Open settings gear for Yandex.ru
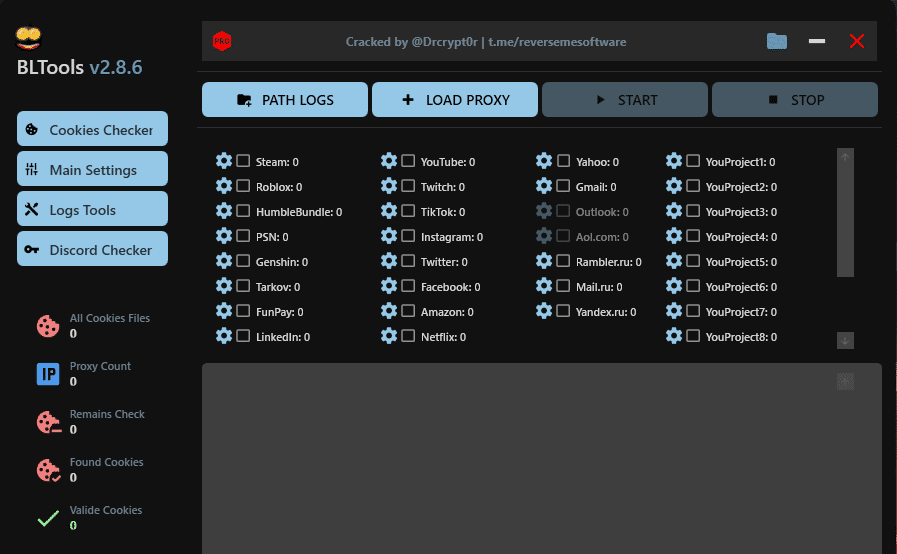The height and width of the screenshot is (554, 897). 544,311
